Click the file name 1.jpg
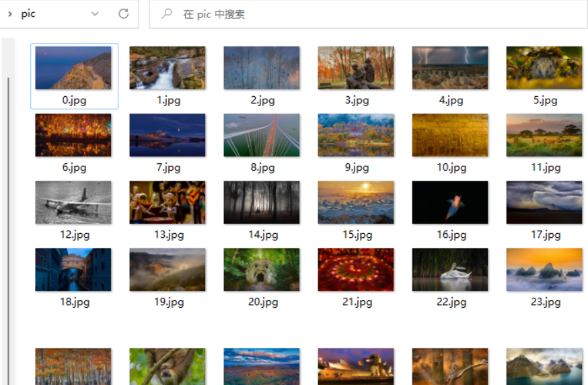The image size is (588, 385). pyautogui.click(x=168, y=100)
